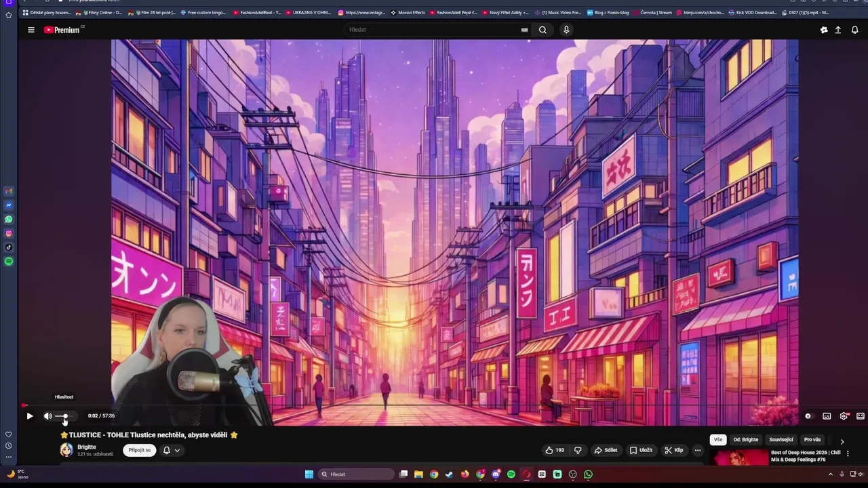This screenshot has width=868, height=488.
Task: Open TikTok in the browser sidebar
Action: point(9,247)
